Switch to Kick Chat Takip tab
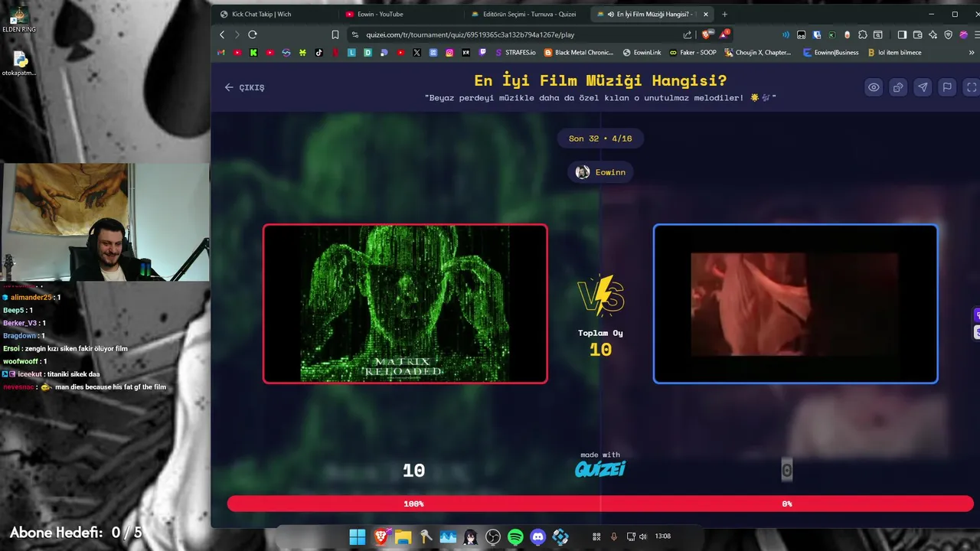The height and width of the screenshot is (551, 980). pos(273,14)
